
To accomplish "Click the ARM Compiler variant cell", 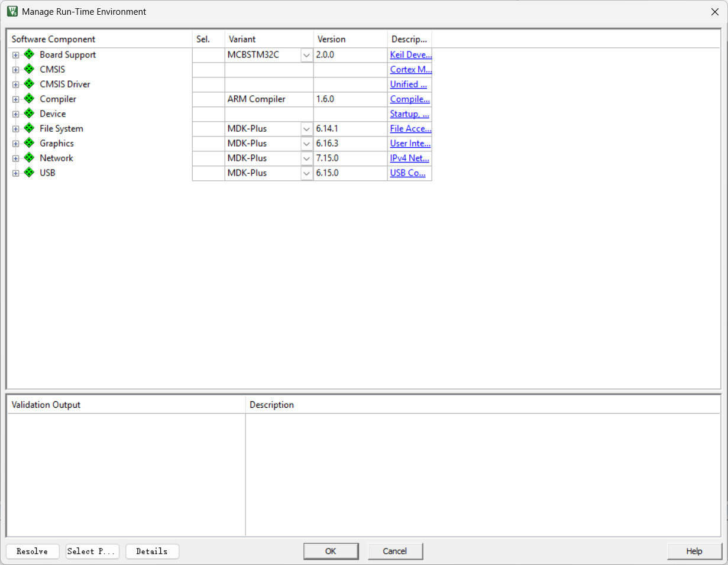I will pyautogui.click(x=269, y=99).
